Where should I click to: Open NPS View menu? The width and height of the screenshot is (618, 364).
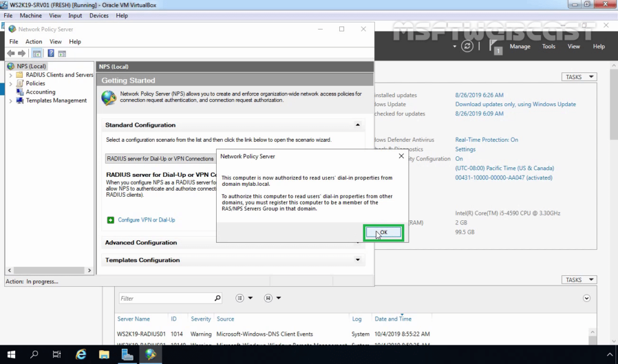[56, 42]
